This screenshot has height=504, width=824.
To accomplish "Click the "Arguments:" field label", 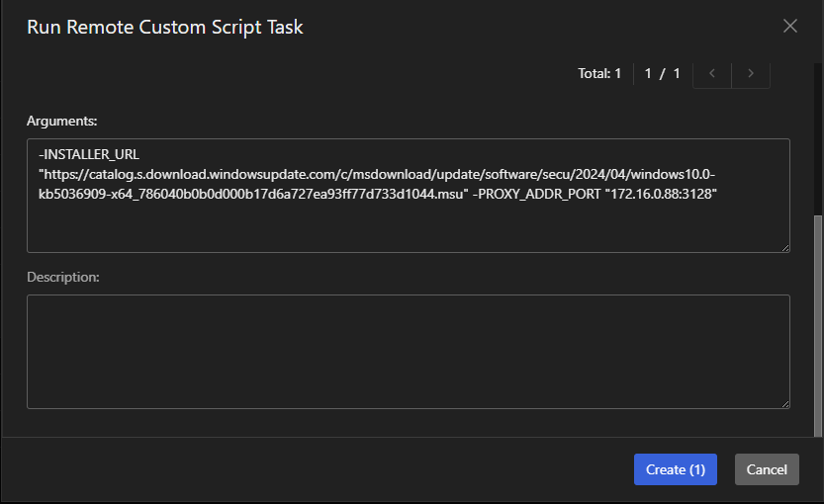I will [62, 121].
